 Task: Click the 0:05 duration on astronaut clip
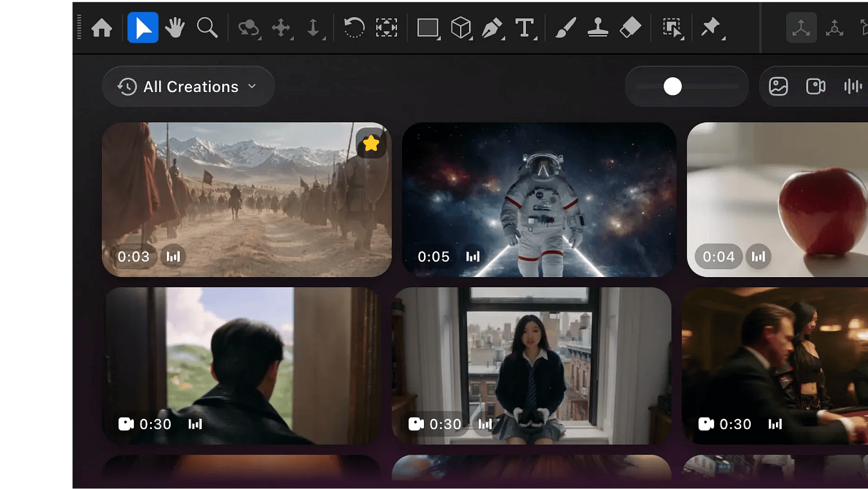coord(434,257)
